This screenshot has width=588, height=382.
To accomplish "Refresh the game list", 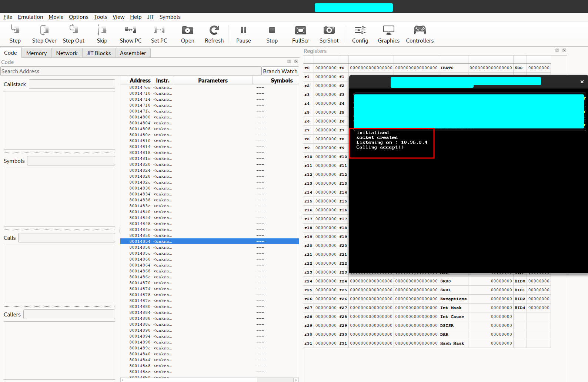I will pyautogui.click(x=214, y=34).
